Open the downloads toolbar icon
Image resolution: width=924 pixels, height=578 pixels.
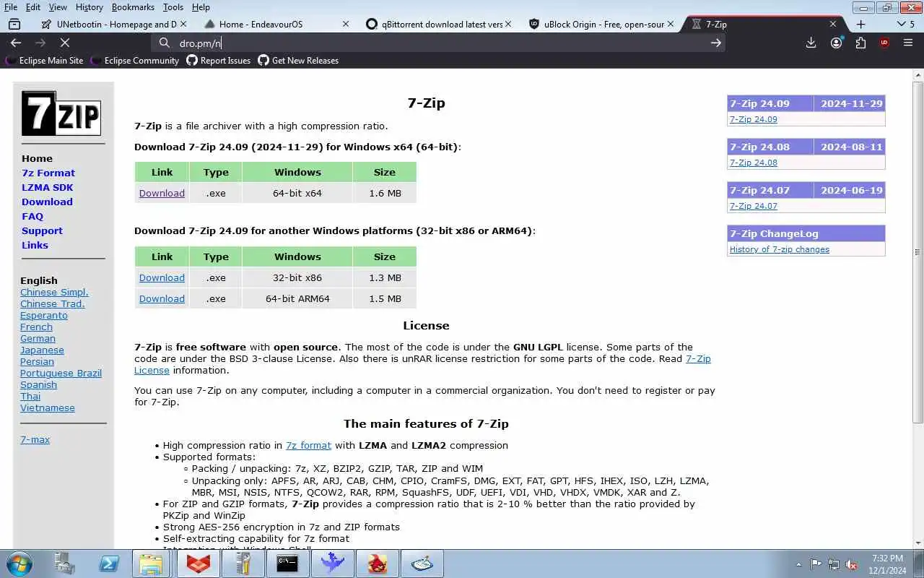811,43
